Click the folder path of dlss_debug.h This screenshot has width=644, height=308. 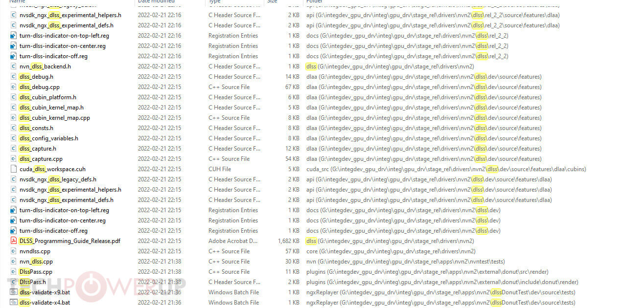point(424,77)
